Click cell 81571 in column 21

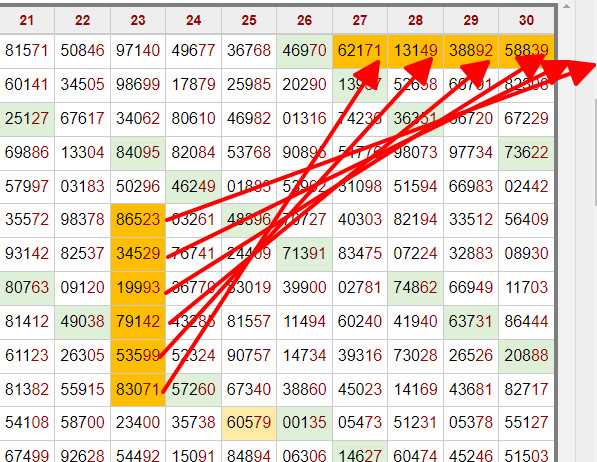[x=27, y=51]
